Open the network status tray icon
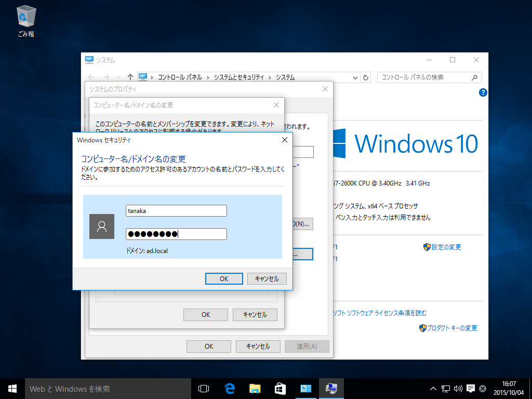Screen dimensions: 532x399 coord(445,389)
